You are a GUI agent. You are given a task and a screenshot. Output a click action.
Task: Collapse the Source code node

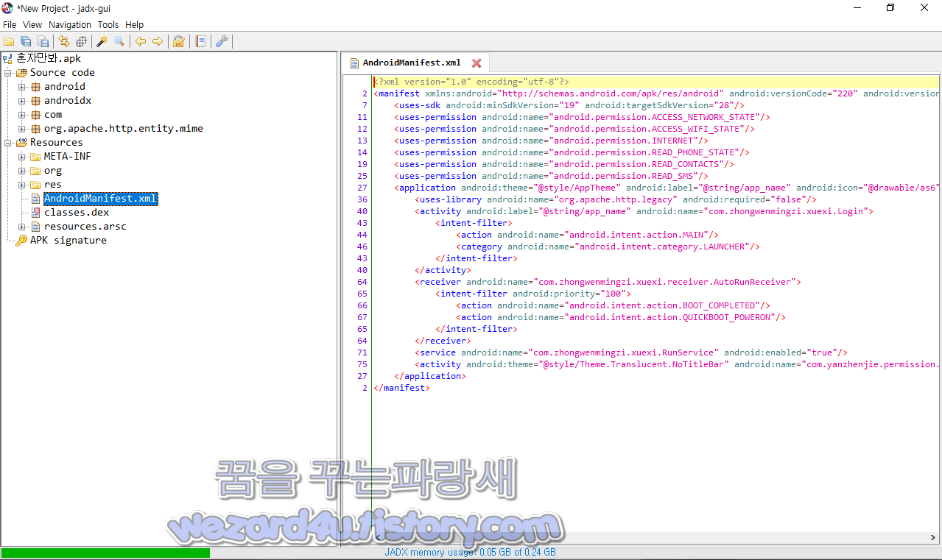coord(8,73)
